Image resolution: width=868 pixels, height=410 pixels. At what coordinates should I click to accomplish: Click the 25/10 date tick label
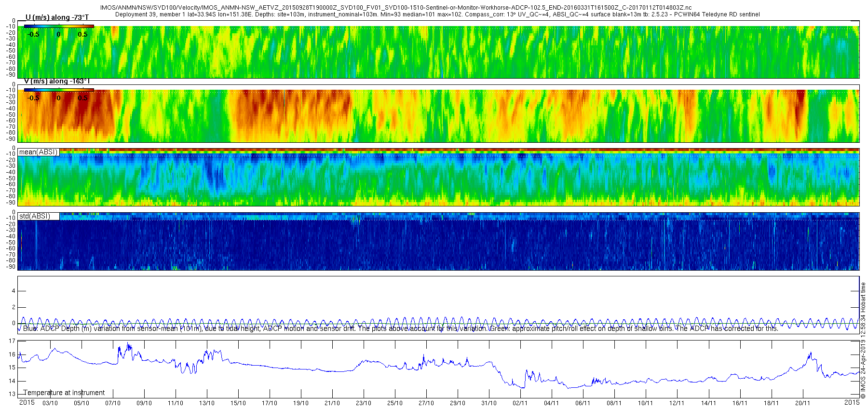click(x=395, y=403)
